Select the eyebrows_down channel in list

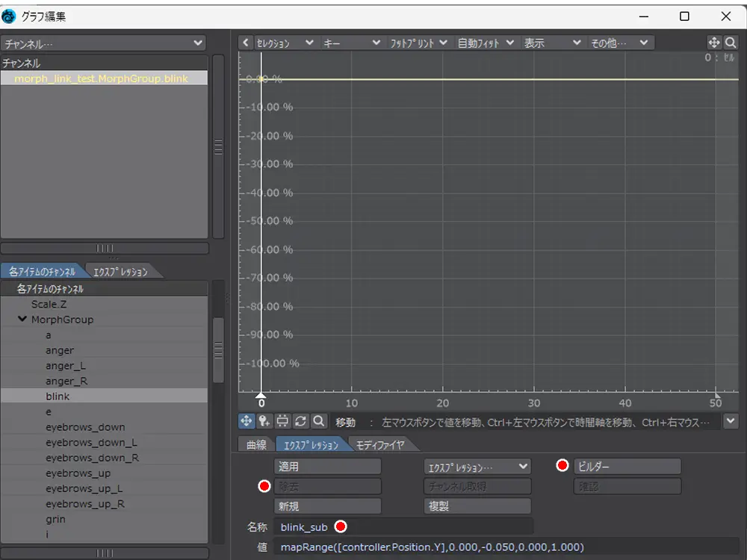pyautogui.click(x=85, y=427)
